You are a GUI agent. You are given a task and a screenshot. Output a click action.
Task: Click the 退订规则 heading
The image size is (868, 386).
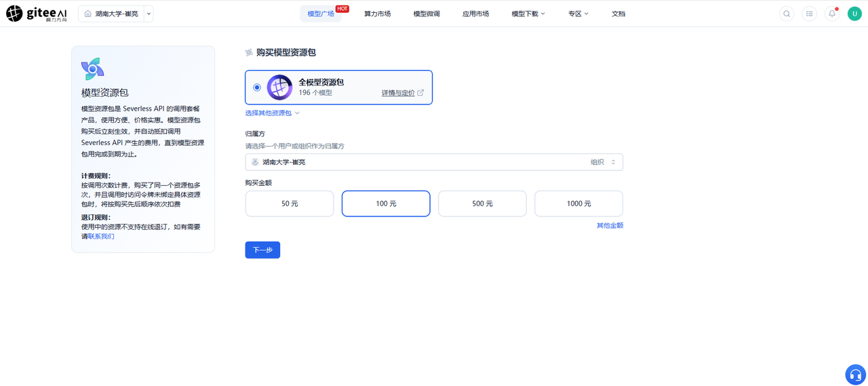[x=96, y=218]
